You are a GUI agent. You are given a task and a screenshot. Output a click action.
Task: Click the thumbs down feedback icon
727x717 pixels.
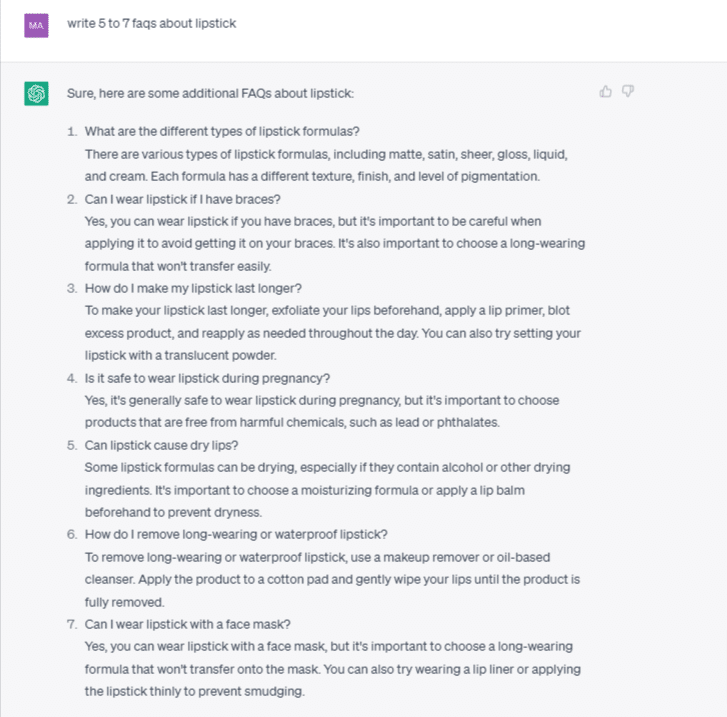click(x=628, y=92)
